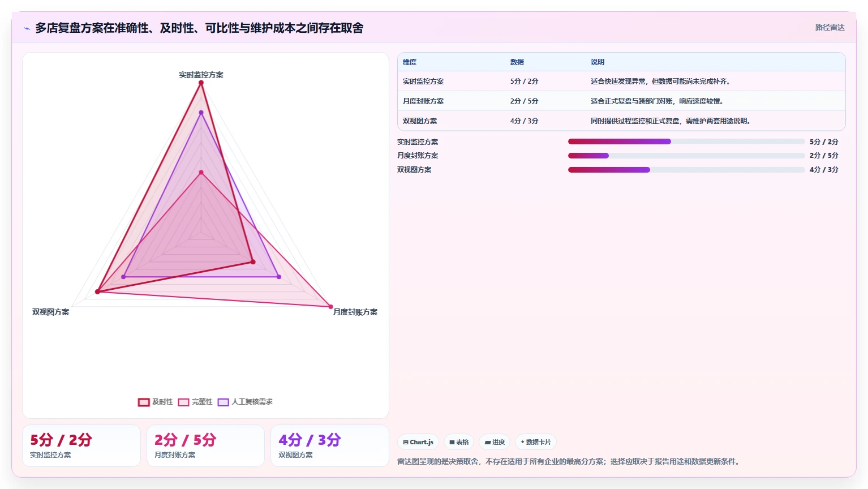Toggle the 完整性 legend item
The image size is (868, 489).
(195, 402)
